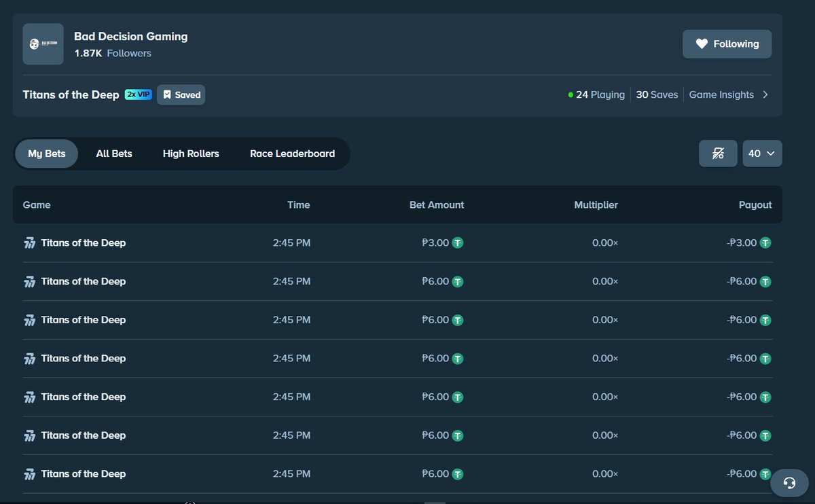Click the coin icon beside the -₱3.00 payout
This screenshot has width=815, height=504.
click(765, 242)
